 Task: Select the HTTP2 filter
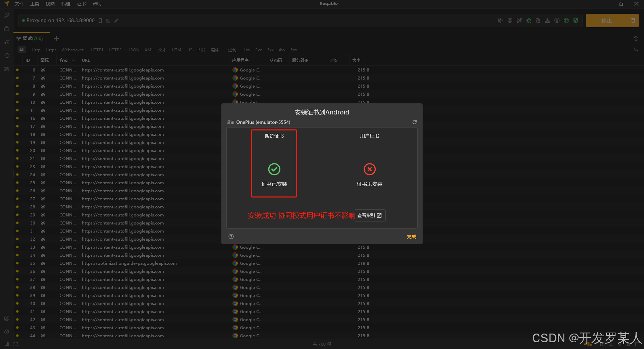click(115, 50)
